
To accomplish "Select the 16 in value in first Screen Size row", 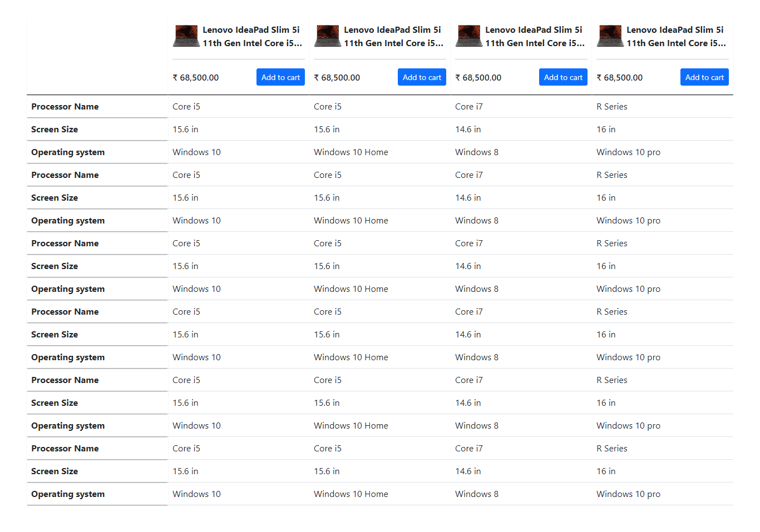I will pos(606,129).
